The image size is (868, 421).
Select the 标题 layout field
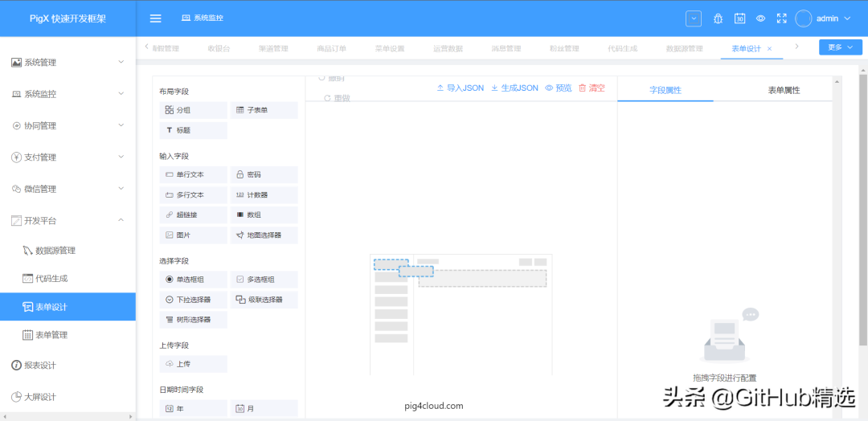(x=193, y=131)
